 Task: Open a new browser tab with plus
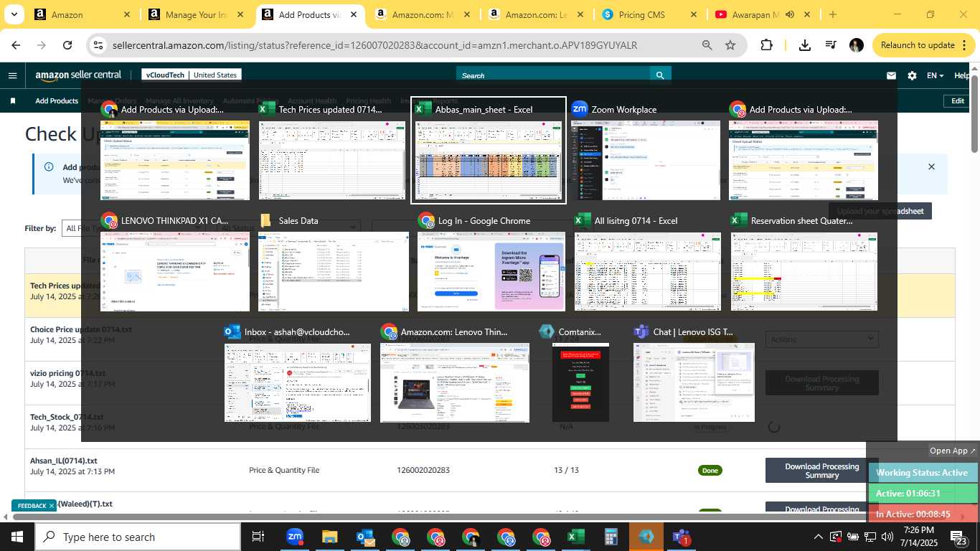click(x=832, y=14)
